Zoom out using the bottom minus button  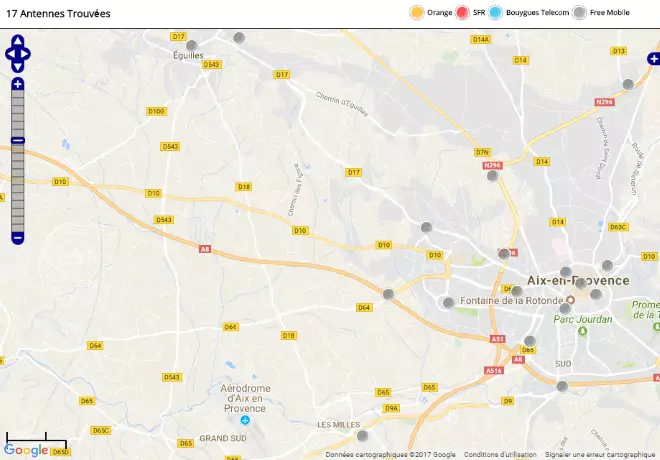coord(18,238)
